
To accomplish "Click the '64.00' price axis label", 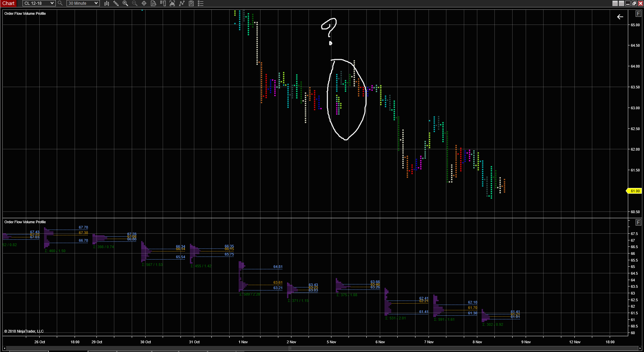I will pyautogui.click(x=635, y=66).
